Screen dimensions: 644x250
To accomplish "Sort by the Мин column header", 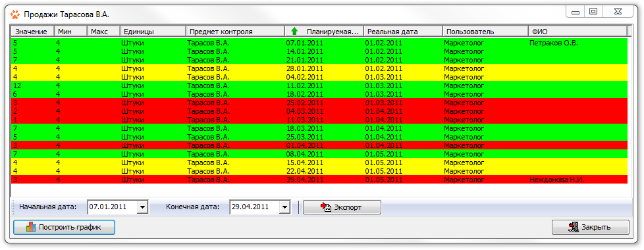I will (71, 32).
